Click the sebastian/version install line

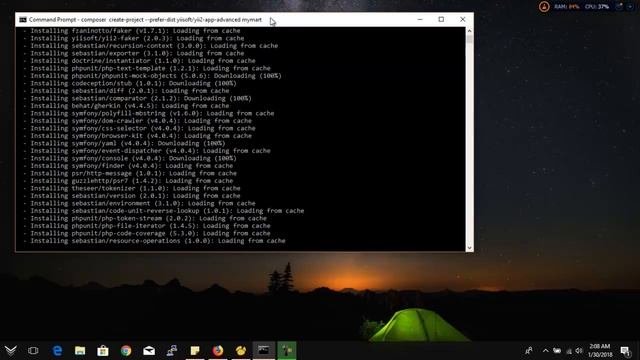[131, 196]
